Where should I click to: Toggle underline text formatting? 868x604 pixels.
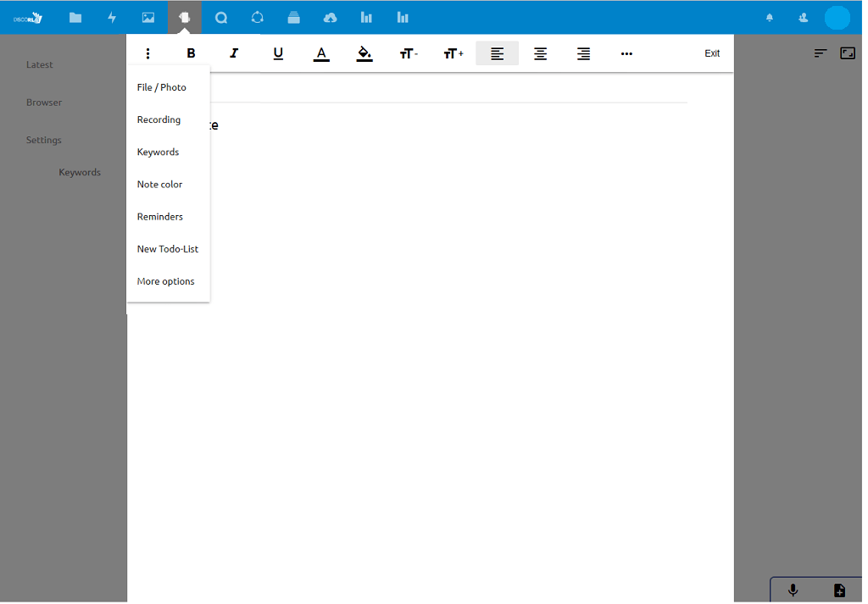click(x=278, y=53)
